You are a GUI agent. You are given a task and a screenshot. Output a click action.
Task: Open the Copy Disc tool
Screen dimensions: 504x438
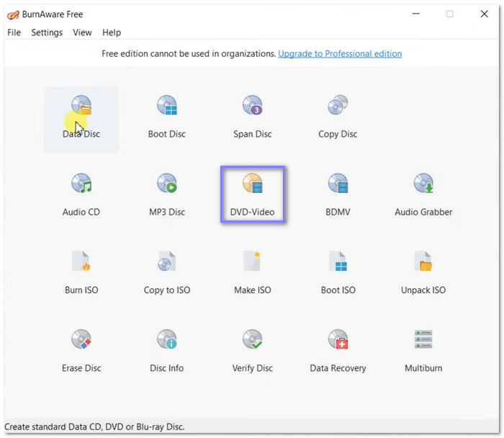pos(338,118)
